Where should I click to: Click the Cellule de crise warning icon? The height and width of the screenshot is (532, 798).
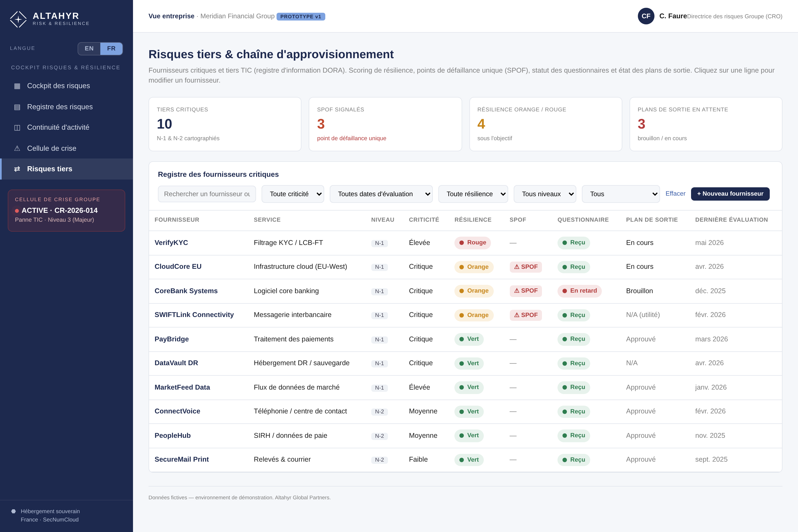(17, 149)
